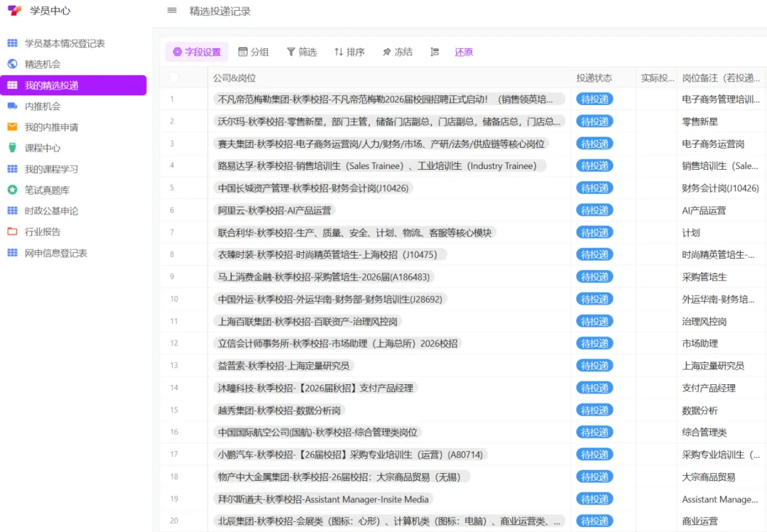Screen dimensions: 767x532
Task: Click the 投递状态 column header
Action: click(x=594, y=78)
